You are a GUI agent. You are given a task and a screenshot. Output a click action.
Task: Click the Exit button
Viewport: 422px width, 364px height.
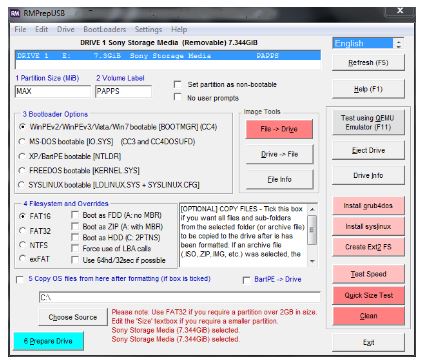click(x=368, y=342)
